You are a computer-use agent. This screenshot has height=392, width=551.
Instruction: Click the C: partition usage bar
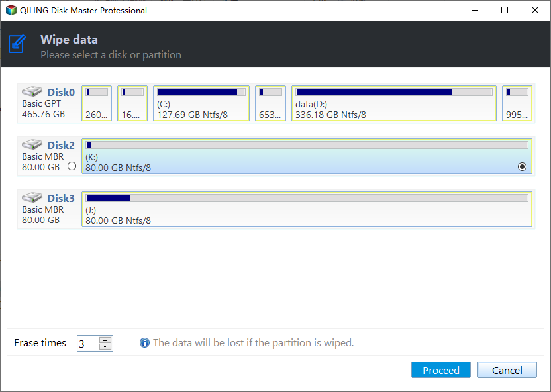(201, 93)
